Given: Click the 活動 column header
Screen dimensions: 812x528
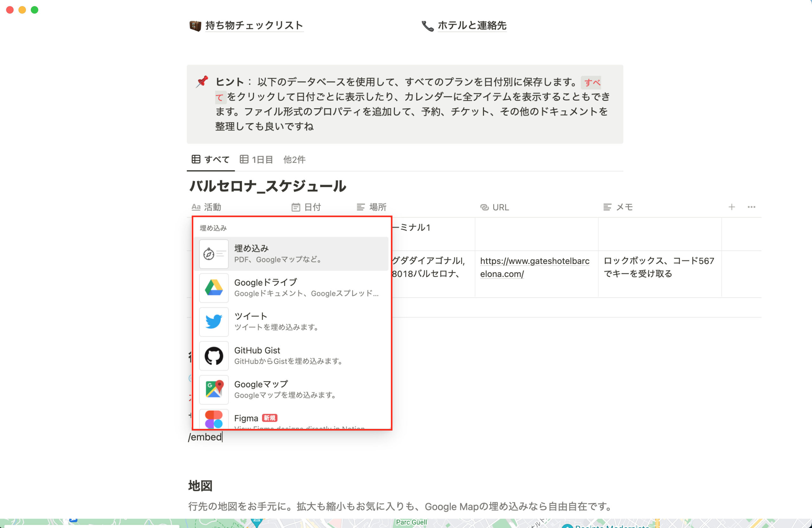Looking at the screenshot, I should click(x=206, y=207).
